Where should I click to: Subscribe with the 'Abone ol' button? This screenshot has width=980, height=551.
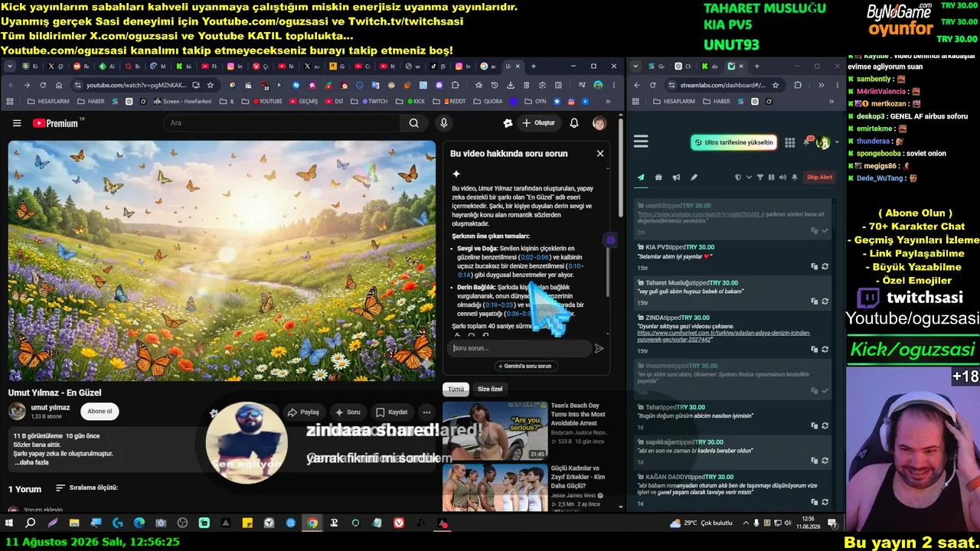point(100,412)
